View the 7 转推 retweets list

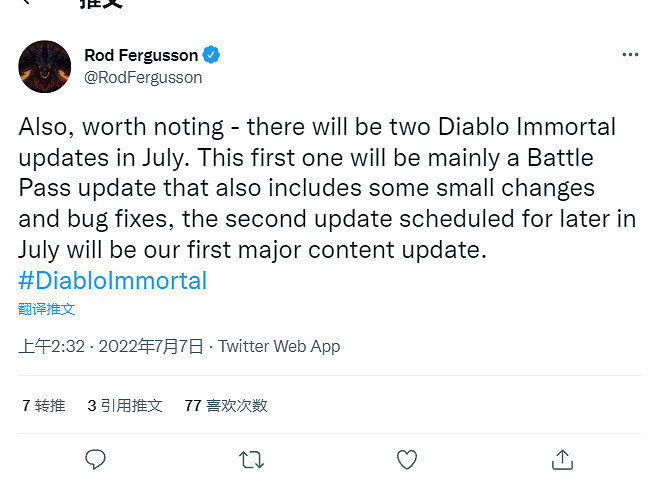point(43,405)
